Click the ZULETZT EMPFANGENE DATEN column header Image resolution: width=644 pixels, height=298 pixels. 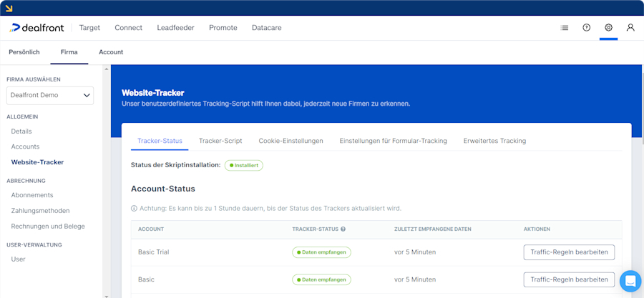[432, 229]
